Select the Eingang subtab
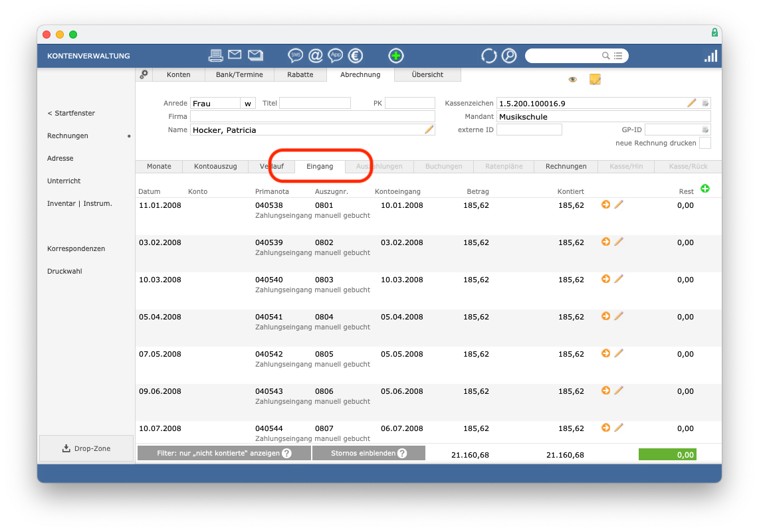Viewport: 759px width, 532px height. [320, 166]
